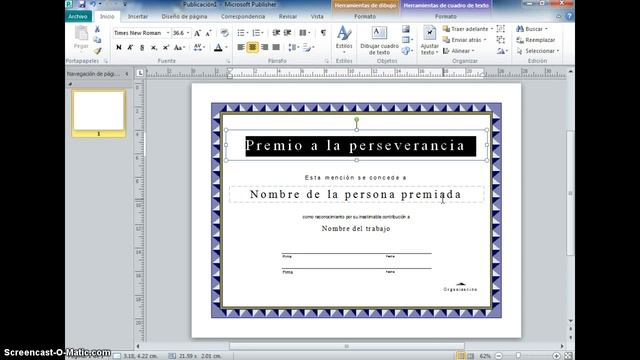This screenshot has height=360, width=640.
Task: Click the insert picture icon in Objetos
Action: pyautogui.click(x=406, y=29)
